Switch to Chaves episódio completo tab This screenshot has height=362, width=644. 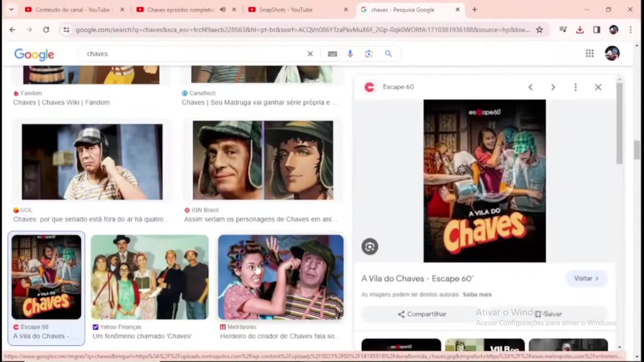click(180, 10)
